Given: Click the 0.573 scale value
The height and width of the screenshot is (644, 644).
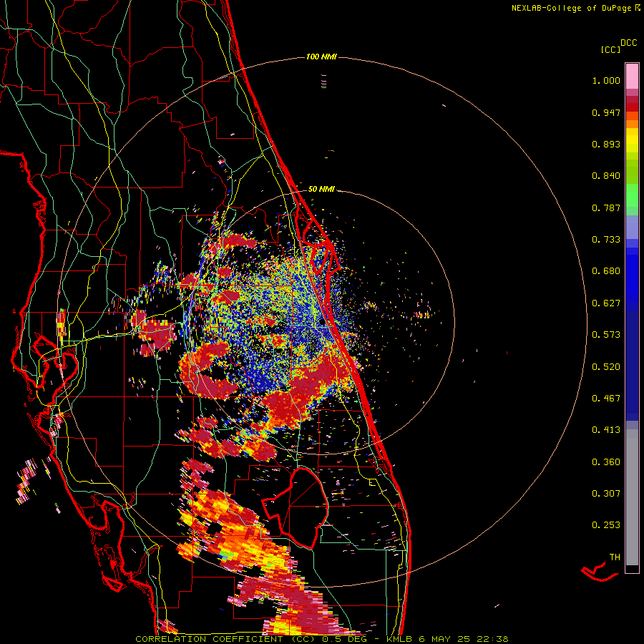Looking at the screenshot, I should pos(606,335).
